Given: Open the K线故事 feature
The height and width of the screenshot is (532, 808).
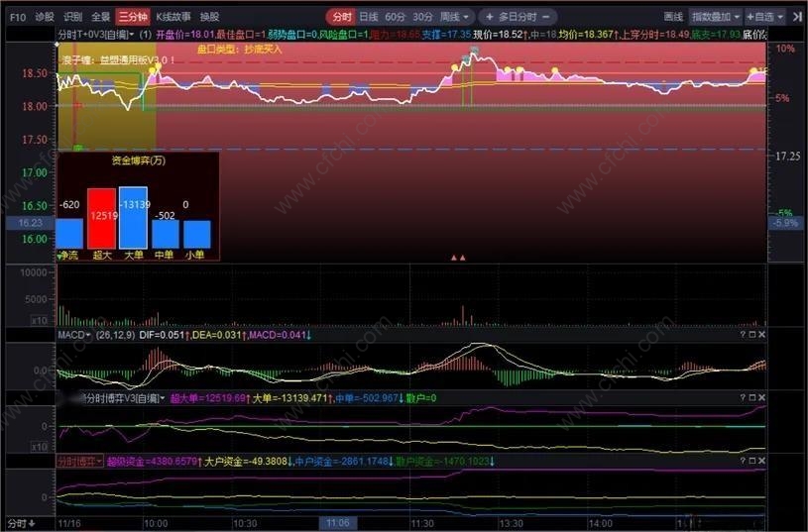Looking at the screenshot, I should [x=173, y=17].
